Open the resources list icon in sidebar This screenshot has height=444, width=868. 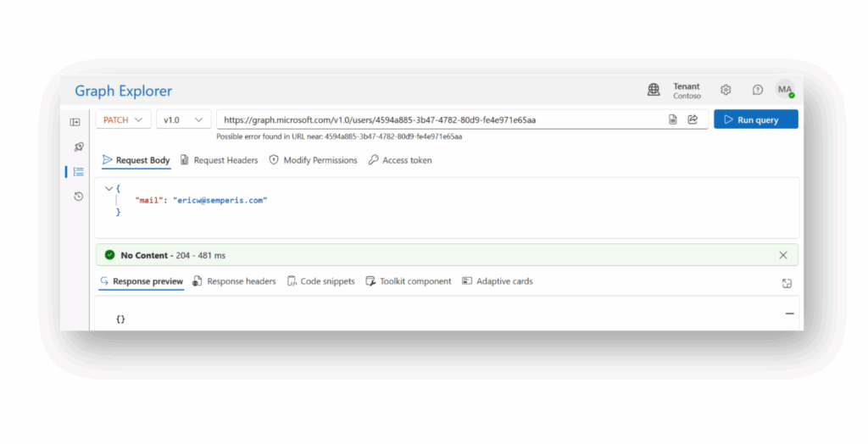[79, 172]
